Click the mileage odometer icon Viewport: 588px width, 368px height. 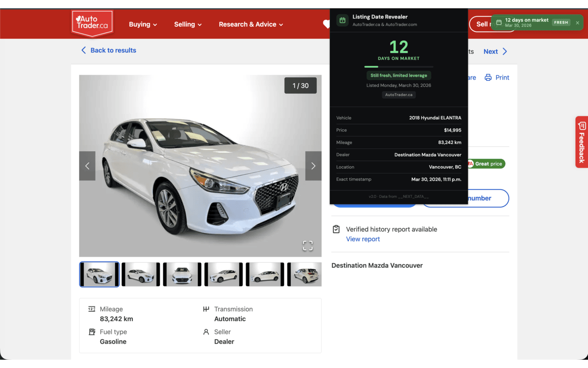click(x=92, y=309)
